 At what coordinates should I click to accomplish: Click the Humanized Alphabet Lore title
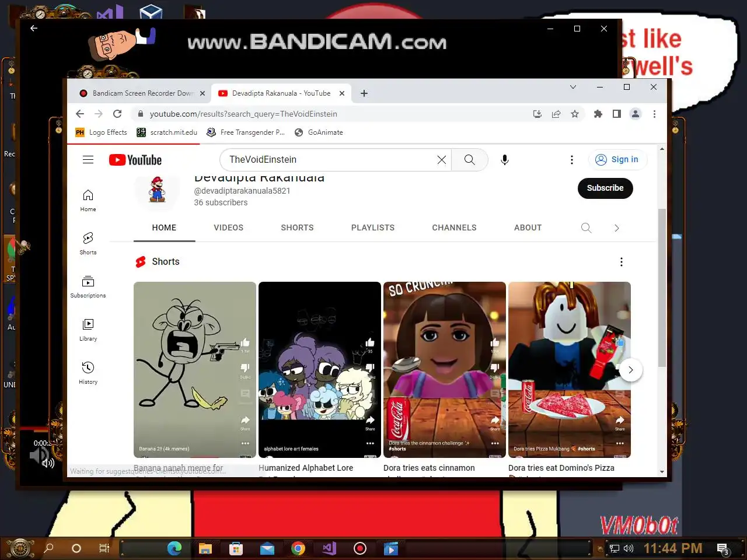[306, 468]
